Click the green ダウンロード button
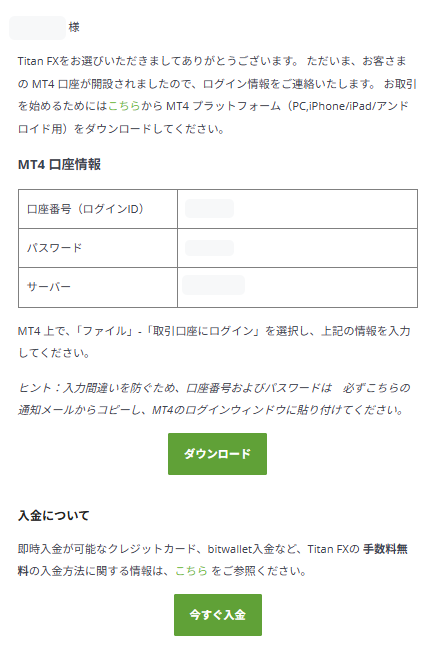 pyautogui.click(x=217, y=454)
